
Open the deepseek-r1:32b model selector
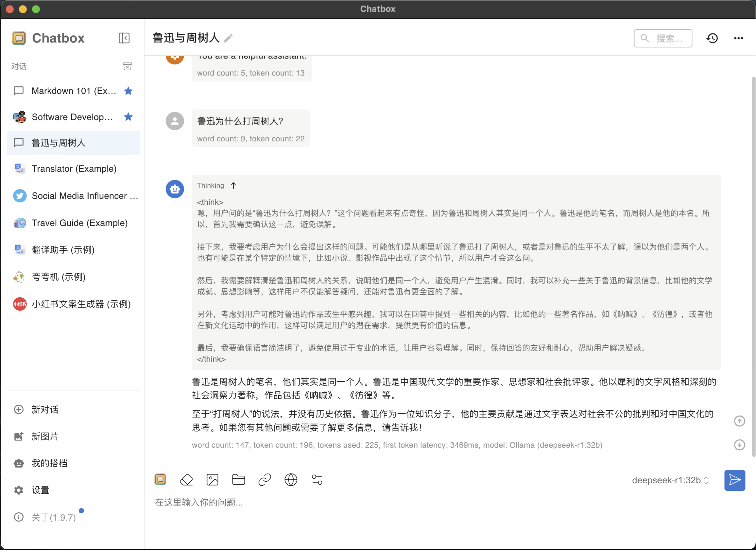point(670,480)
